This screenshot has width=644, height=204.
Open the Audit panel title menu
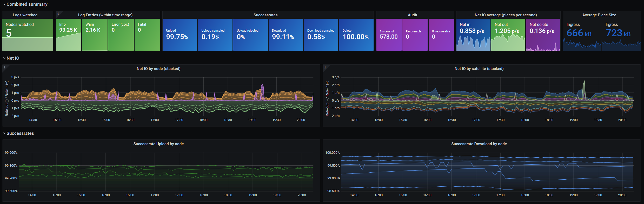(413, 15)
